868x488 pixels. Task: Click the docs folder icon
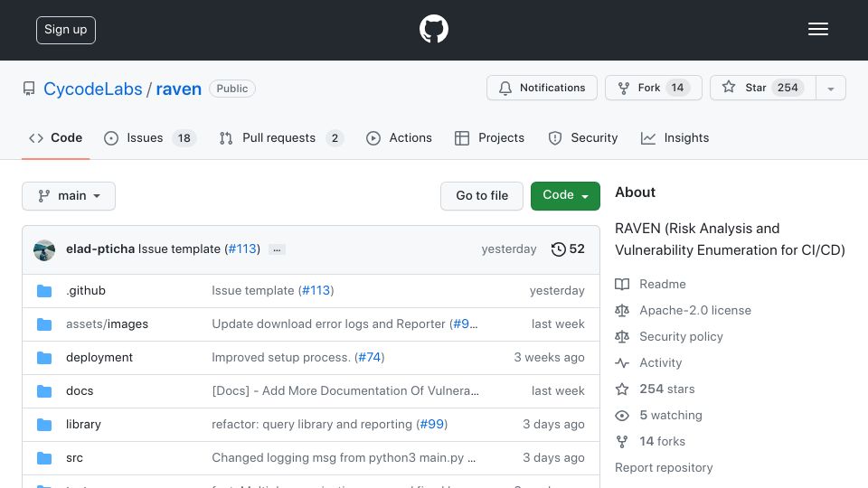44,391
